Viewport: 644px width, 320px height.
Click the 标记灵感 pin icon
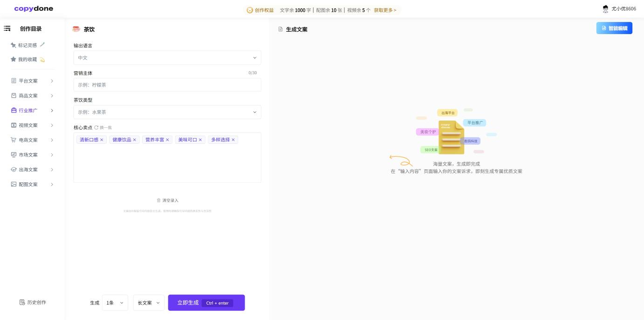pyautogui.click(x=14, y=45)
